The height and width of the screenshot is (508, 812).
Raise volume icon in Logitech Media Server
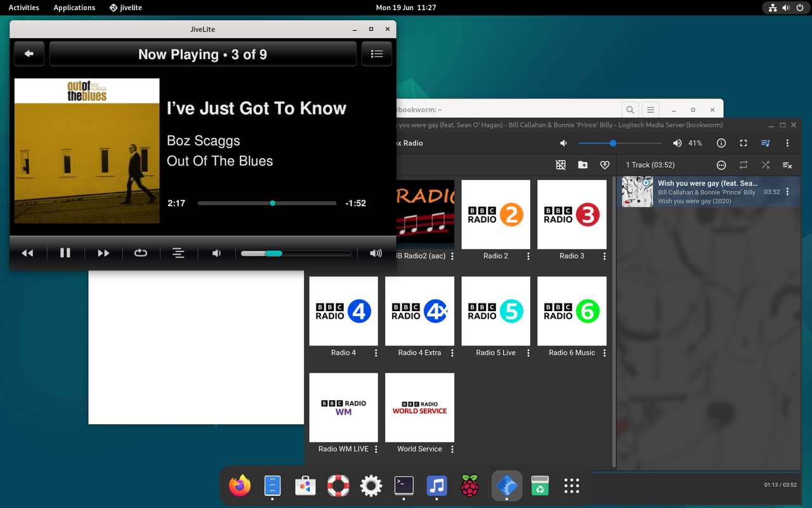[678, 144]
